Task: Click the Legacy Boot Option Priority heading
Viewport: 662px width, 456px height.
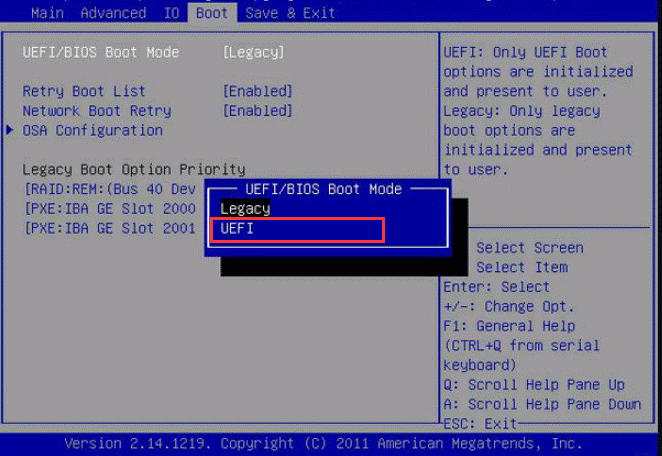Action: point(133,169)
